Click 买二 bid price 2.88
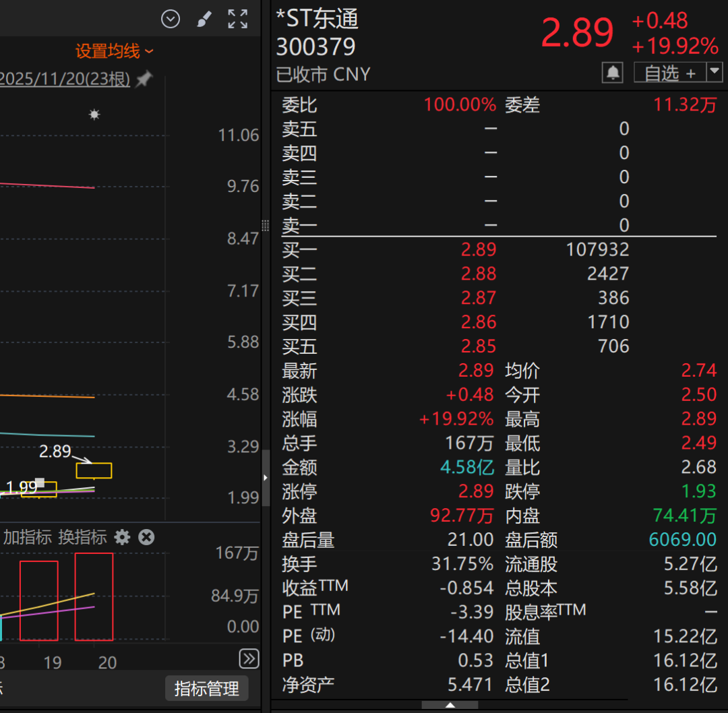Screen dimensions: 728x713 point(478,274)
